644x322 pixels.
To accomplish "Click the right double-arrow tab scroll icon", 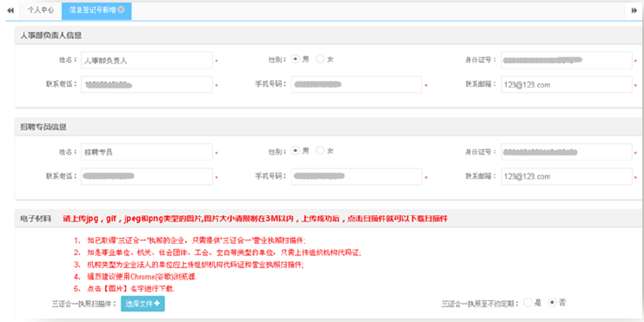I will pos(634,10).
